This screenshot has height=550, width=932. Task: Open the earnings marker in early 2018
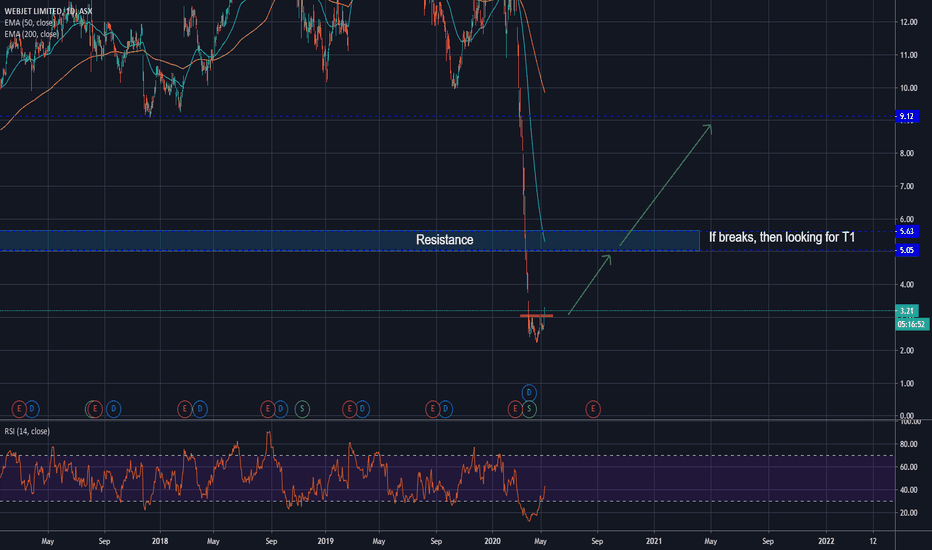[x=185, y=408]
